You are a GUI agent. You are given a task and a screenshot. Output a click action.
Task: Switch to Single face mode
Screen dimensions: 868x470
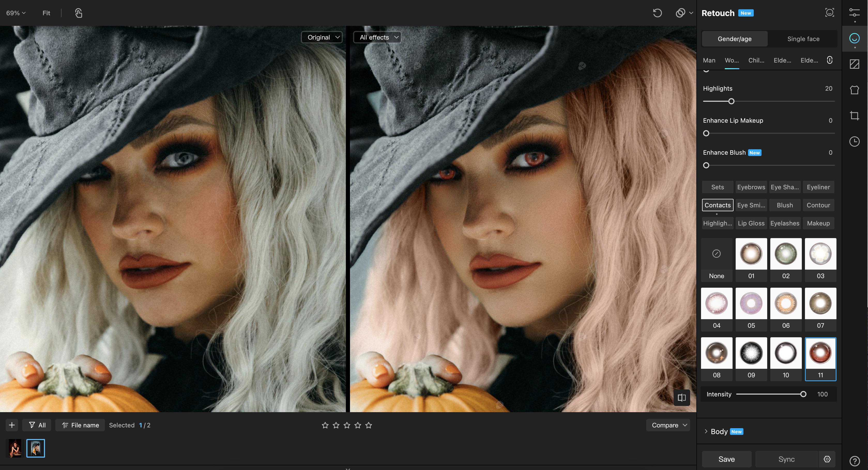click(803, 39)
